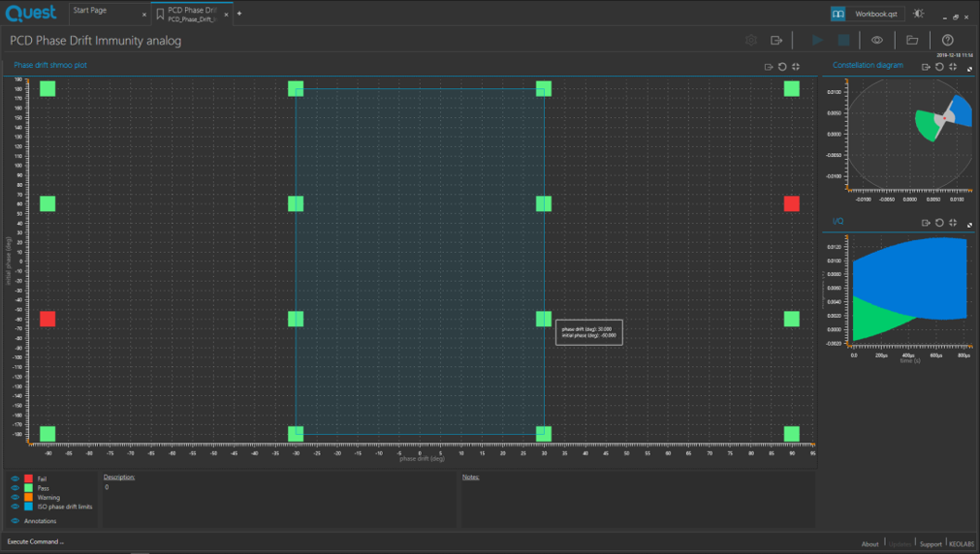Expand the Constellation diagram panel
Image resolution: width=980 pixels, height=554 pixels.
[969, 69]
